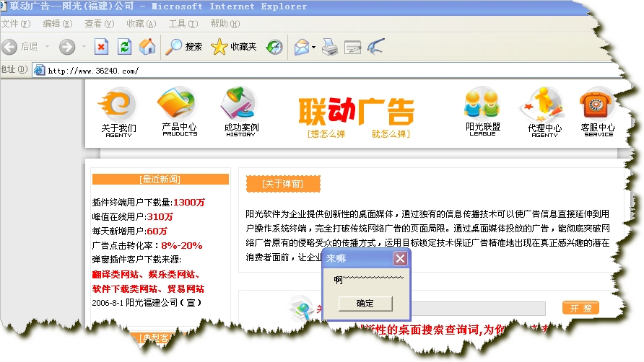Stop page loading with red X icon
The width and height of the screenshot is (644, 362).
point(101,47)
